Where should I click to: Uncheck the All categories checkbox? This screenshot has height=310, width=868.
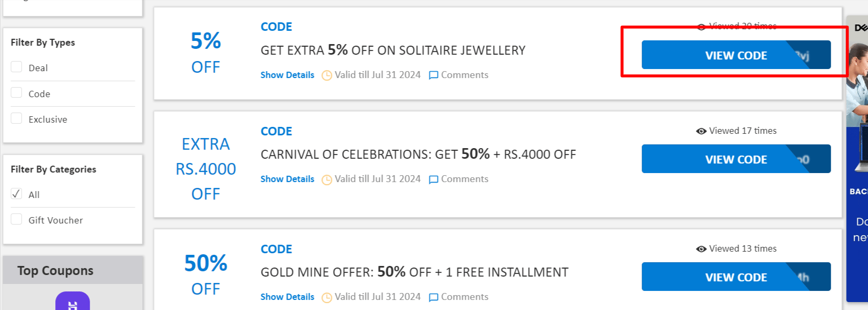(x=17, y=194)
